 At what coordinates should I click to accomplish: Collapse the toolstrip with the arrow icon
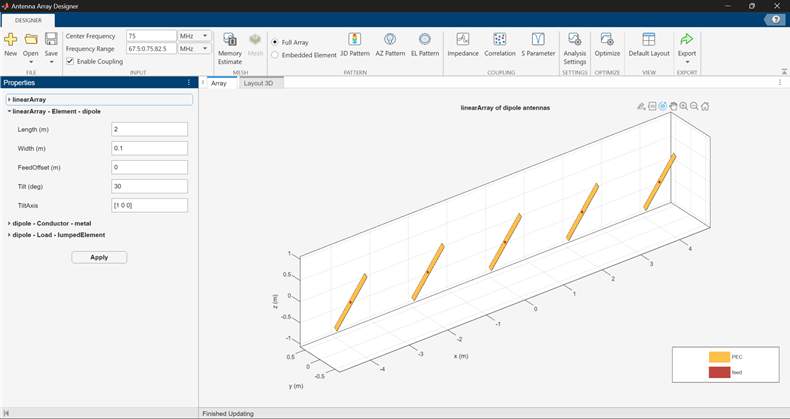[x=784, y=72]
